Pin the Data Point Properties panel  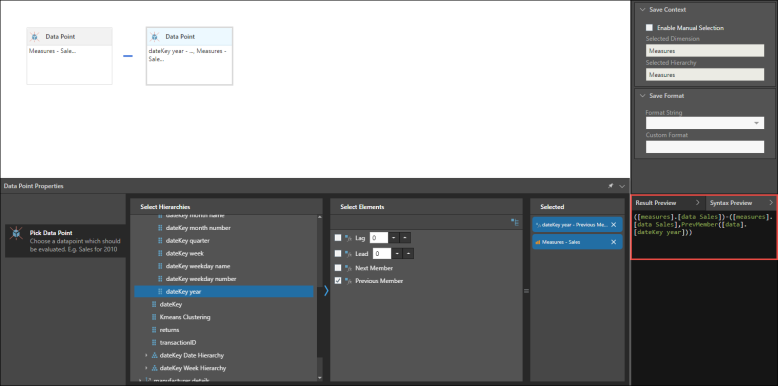pos(611,186)
